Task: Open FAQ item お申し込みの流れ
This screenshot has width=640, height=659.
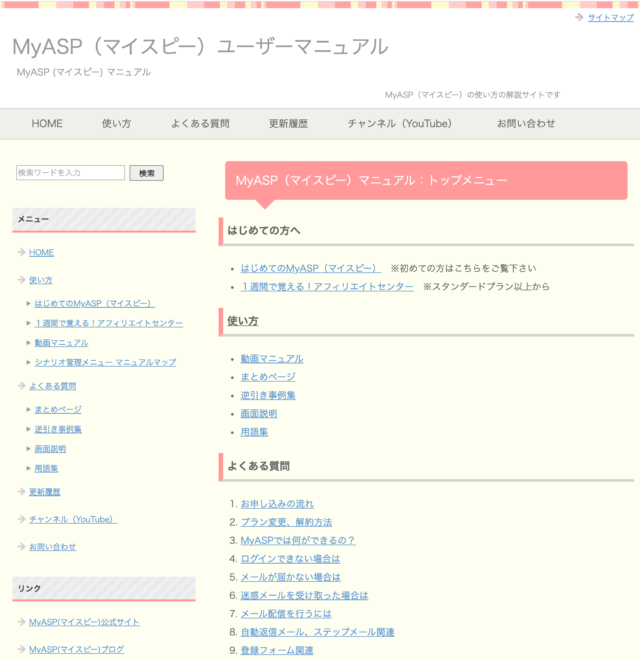Action: (x=277, y=504)
